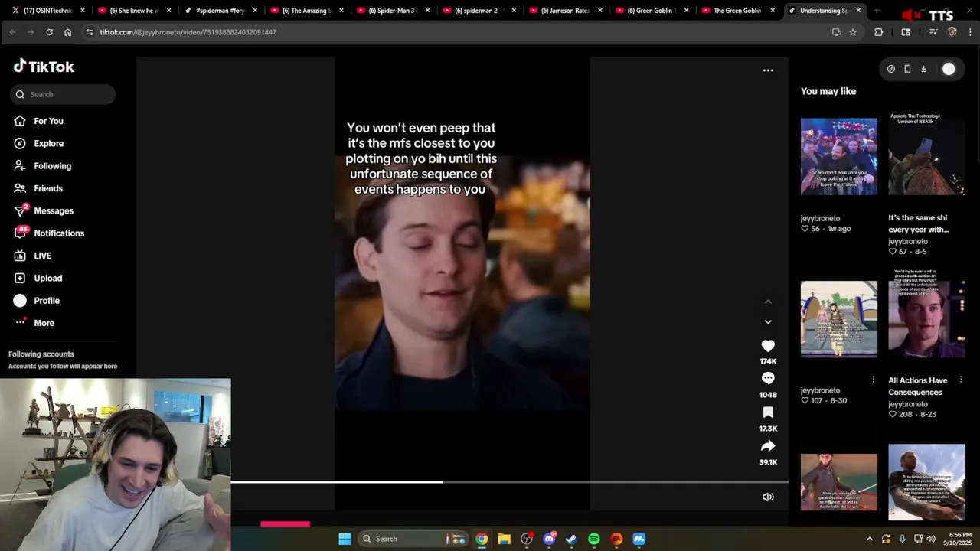980x551 pixels.
Task: Go to the Following feed
Action: [x=52, y=166]
